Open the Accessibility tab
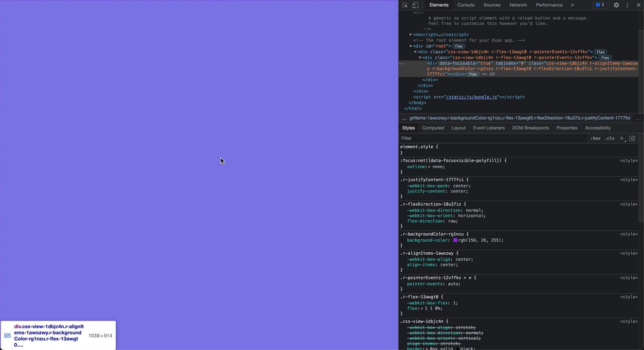This screenshot has height=350, width=644. [598, 128]
